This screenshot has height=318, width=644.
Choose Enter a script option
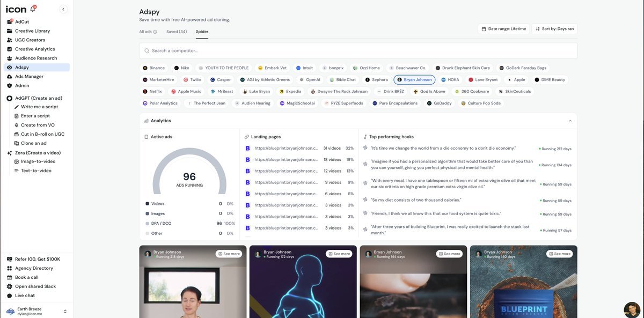[35, 116]
